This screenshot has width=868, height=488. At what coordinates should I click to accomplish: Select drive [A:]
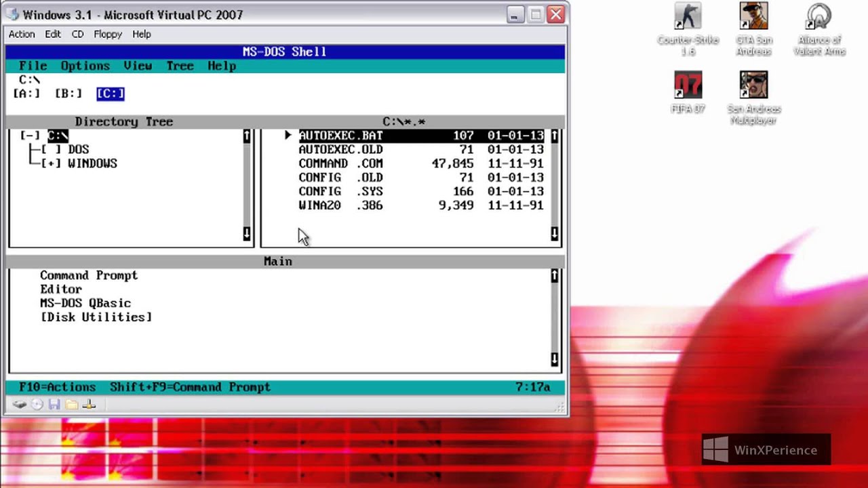(26, 94)
